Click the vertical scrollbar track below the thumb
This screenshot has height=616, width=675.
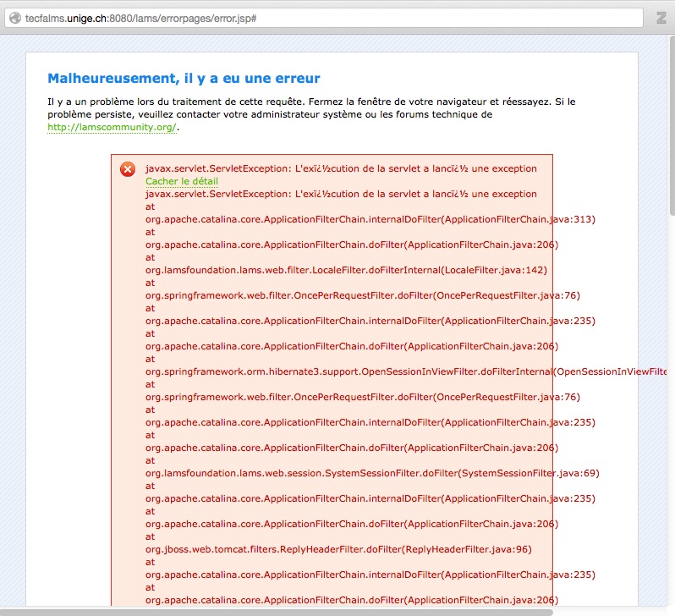[x=671, y=423]
